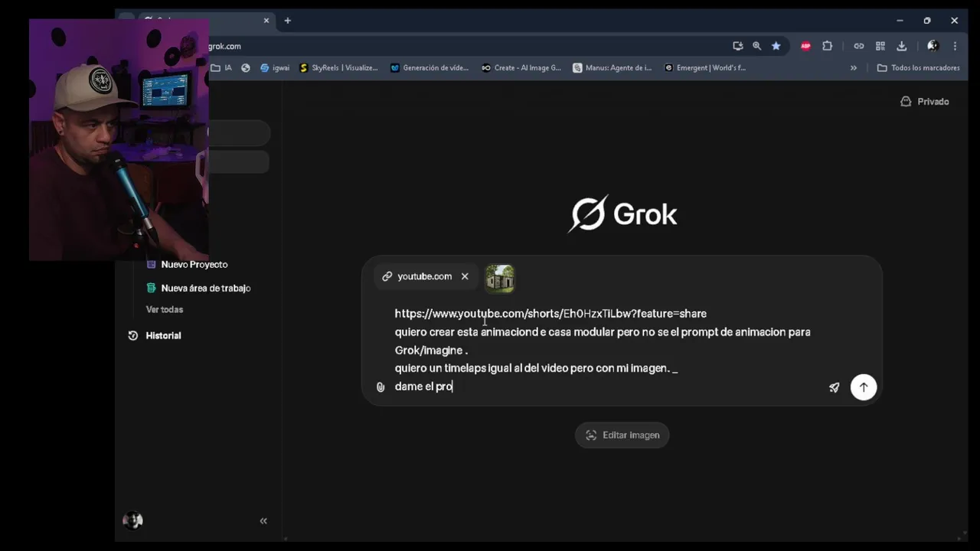Viewport: 980px width, 551px height.
Task: Click the Editar imagen button
Action: point(622,435)
